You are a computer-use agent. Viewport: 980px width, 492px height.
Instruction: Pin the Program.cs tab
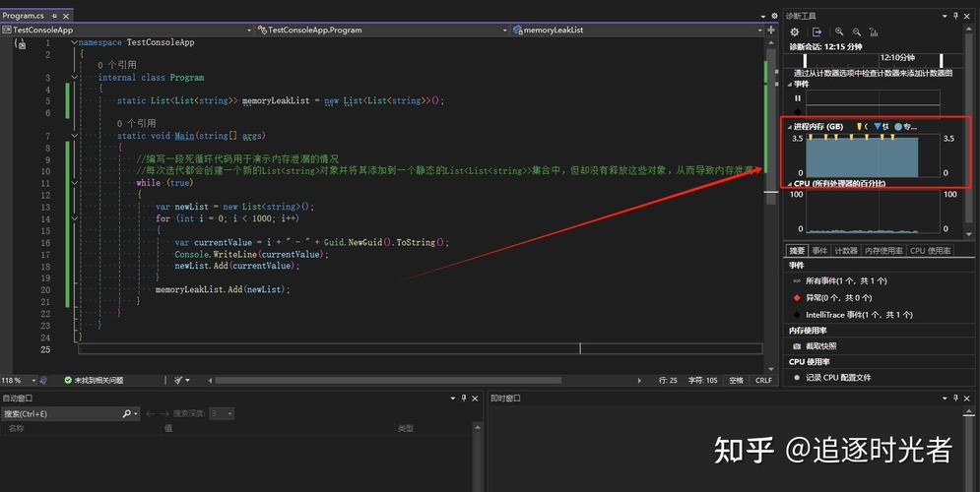(54, 16)
